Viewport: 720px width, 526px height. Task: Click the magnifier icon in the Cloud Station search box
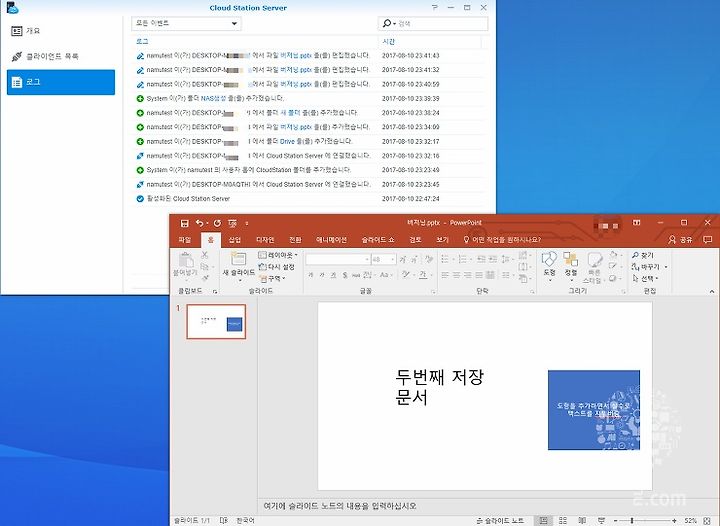(x=387, y=23)
